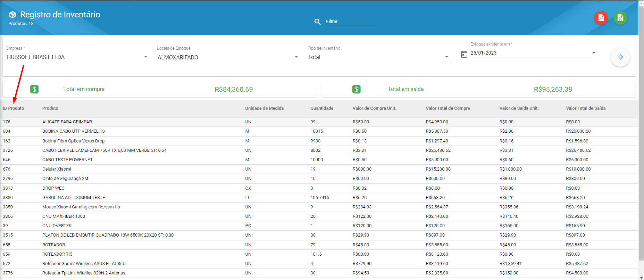Image resolution: width=644 pixels, height=280 pixels.
Task: Select Cinto de Segurança 2M product
Action: click(x=65, y=179)
